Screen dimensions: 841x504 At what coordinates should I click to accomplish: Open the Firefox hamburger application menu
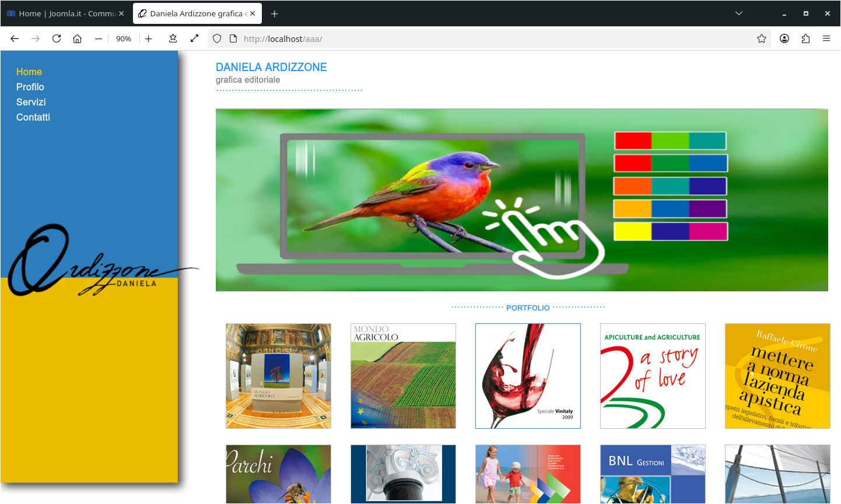[826, 38]
